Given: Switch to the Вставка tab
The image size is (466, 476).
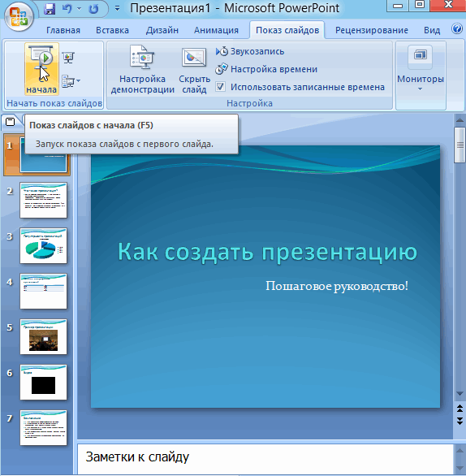Looking at the screenshot, I should tap(112, 30).
